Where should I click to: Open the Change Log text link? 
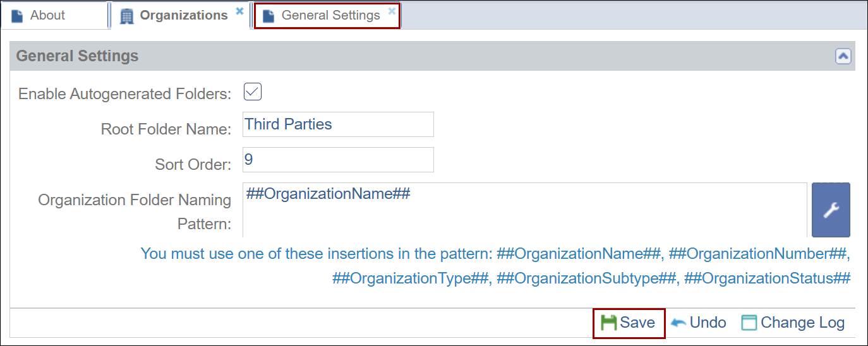(x=802, y=323)
